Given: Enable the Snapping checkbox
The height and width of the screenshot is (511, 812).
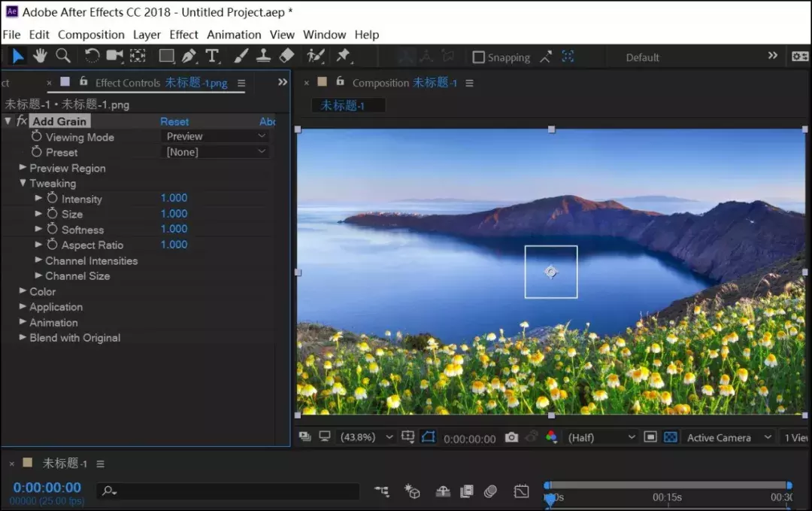Looking at the screenshot, I should tap(478, 57).
